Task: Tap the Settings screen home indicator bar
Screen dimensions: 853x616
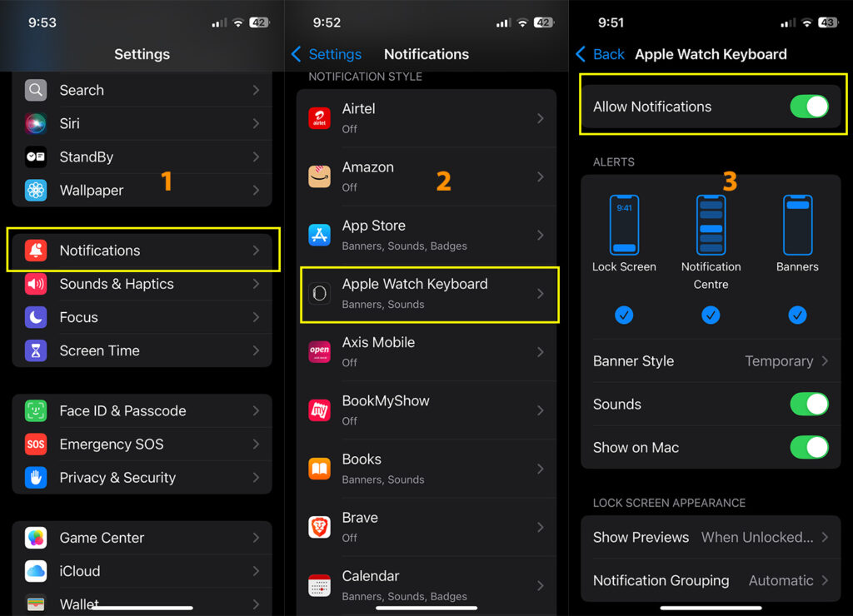Action: click(x=142, y=608)
